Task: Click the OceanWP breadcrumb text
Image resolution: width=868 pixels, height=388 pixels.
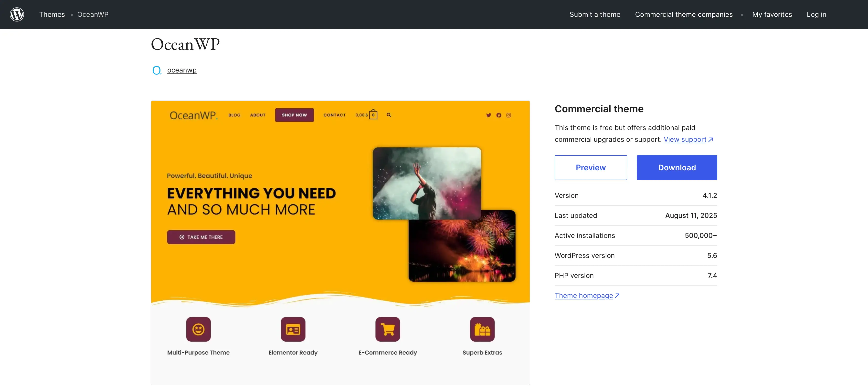Action: point(93,14)
